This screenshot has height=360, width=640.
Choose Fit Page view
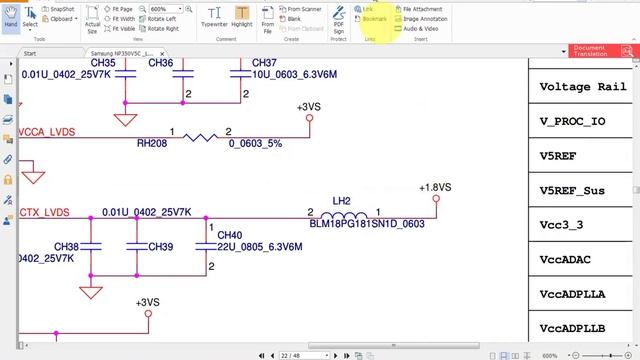tap(118, 9)
